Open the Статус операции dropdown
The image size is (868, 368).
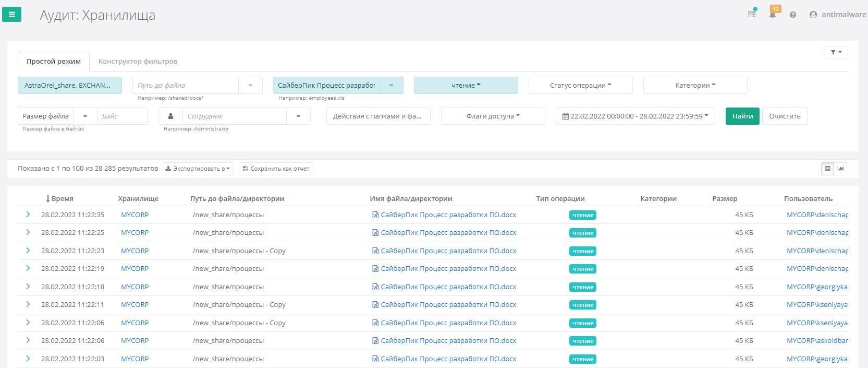point(581,85)
